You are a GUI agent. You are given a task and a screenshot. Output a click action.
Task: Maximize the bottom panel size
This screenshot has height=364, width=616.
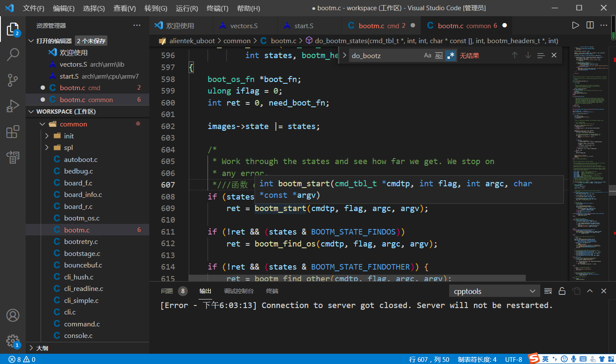(590, 291)
